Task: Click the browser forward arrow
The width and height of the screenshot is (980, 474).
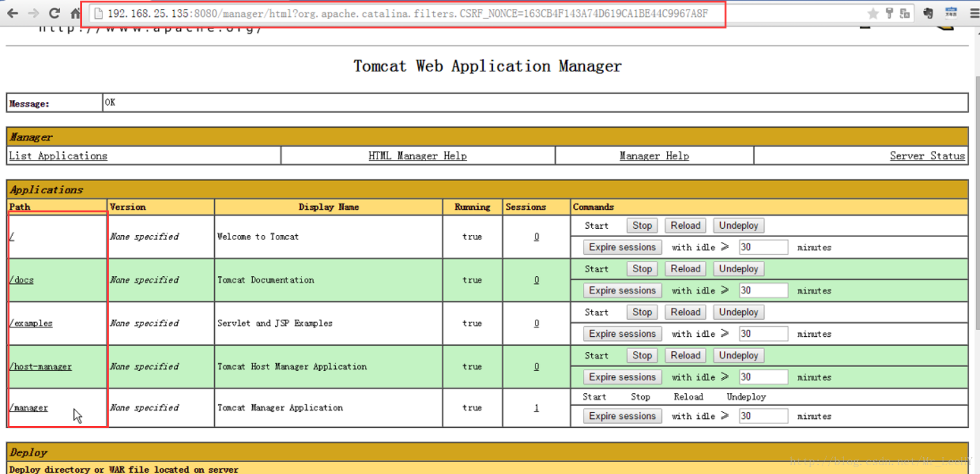Action: pos(34,13)
